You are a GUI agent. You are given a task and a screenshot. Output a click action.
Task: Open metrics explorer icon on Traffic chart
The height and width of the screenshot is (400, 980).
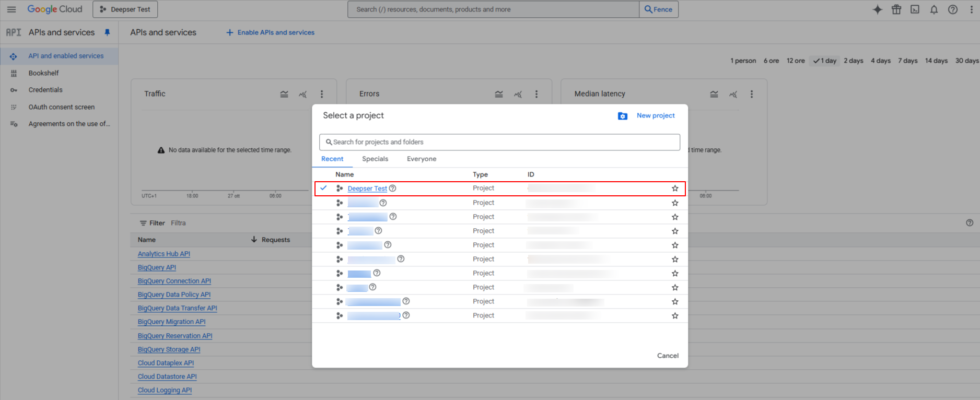[303, 94]
